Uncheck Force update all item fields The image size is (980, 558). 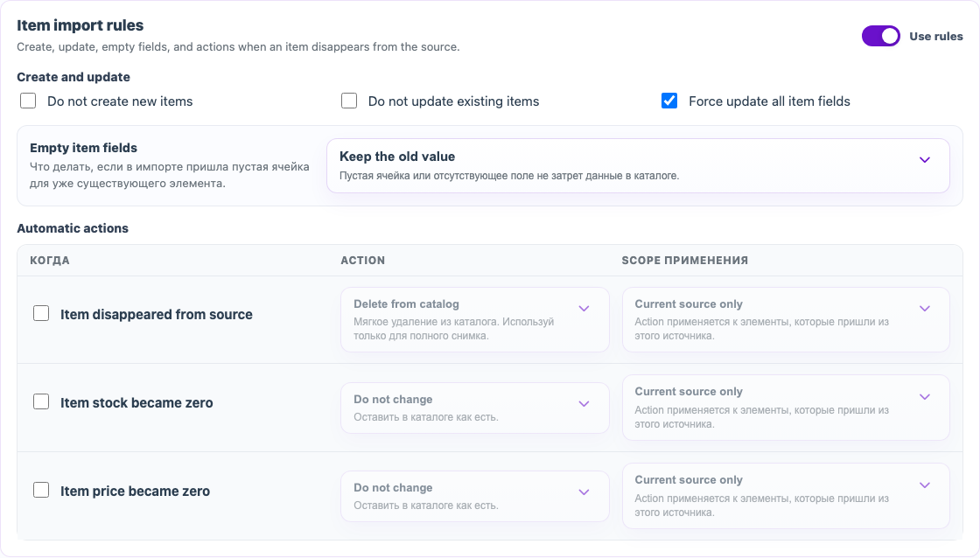[669, 101]
